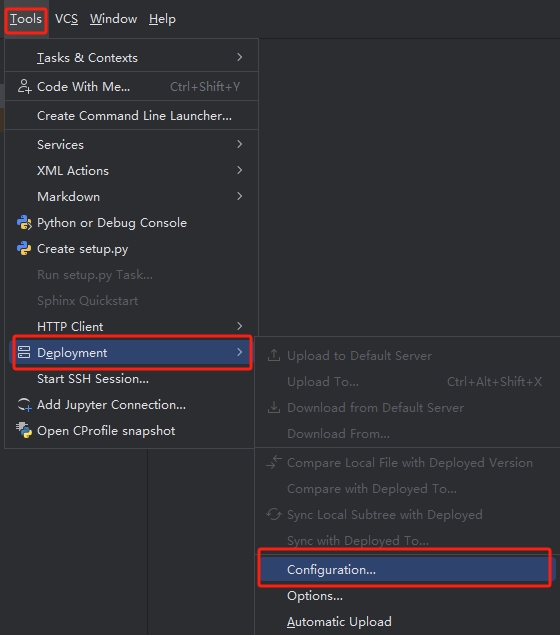Click the Sync Local Subtree icon
The image size is (560, 635).
click(x=274, y=514)
